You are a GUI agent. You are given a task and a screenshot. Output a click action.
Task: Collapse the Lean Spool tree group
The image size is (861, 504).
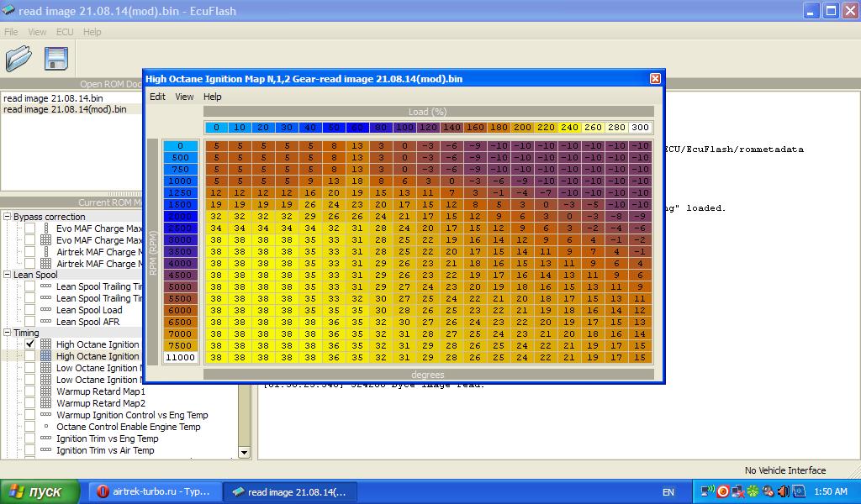pos(7,275)
